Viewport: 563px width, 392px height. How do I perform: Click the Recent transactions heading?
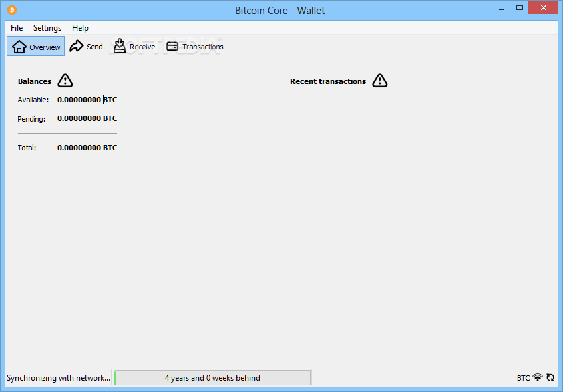tap(328, 81)
